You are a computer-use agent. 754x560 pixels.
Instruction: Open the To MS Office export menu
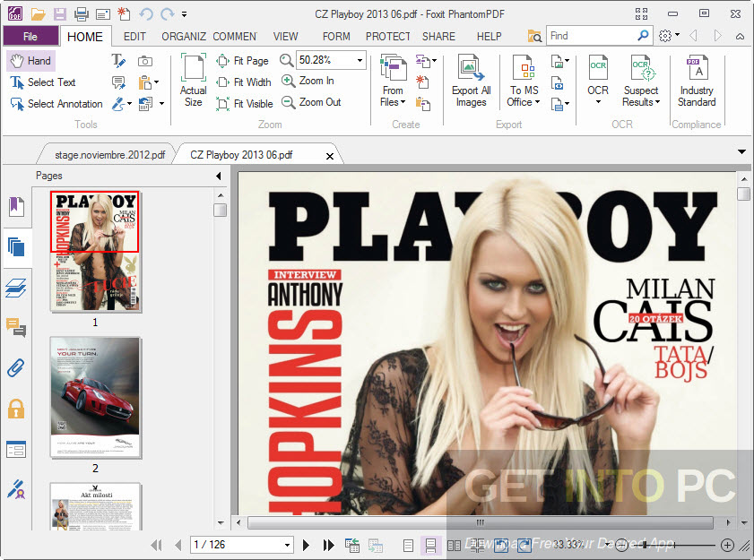(524, 81)
